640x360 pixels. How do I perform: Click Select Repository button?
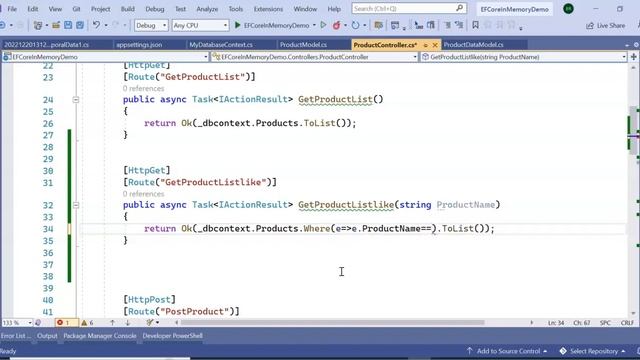coord(592,351)
